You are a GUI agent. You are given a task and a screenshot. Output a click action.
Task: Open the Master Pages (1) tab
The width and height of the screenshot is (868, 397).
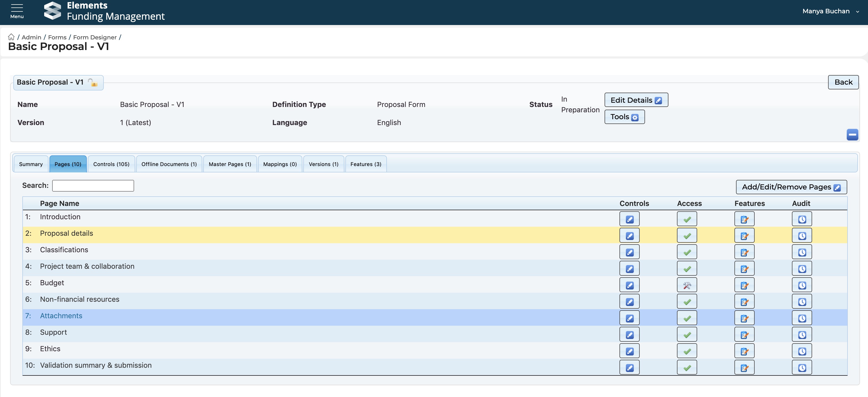pos(230,164)
